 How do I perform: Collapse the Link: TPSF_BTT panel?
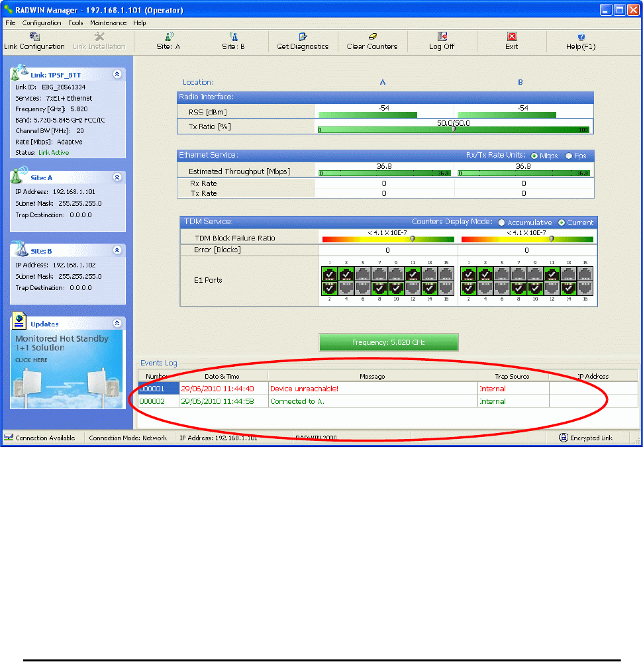117,74
